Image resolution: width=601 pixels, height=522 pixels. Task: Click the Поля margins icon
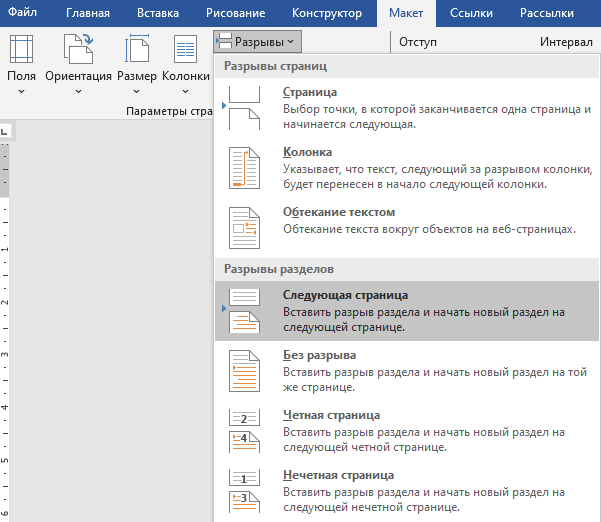(21, 49)
